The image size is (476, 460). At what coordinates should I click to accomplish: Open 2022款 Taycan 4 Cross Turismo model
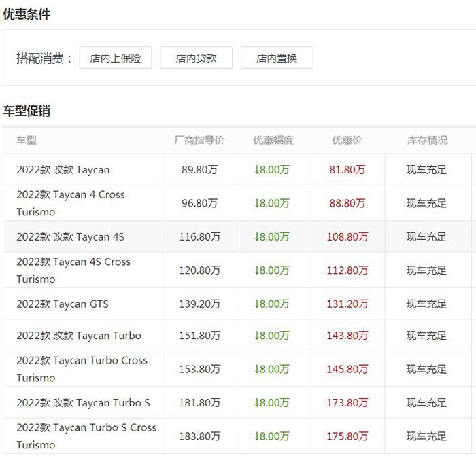[71, 203]
